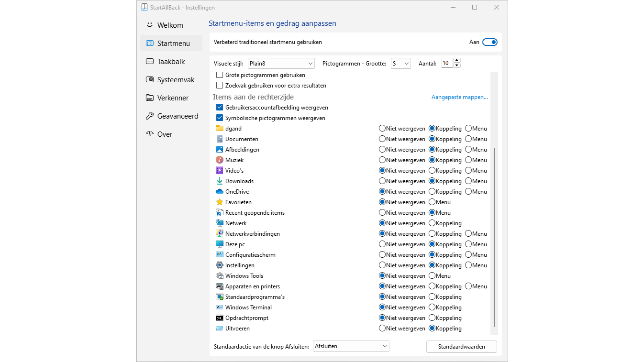Viewport: 644px width, 362px height.
Task: Click the Downloads arrow icon
Action: coord(220,181)
